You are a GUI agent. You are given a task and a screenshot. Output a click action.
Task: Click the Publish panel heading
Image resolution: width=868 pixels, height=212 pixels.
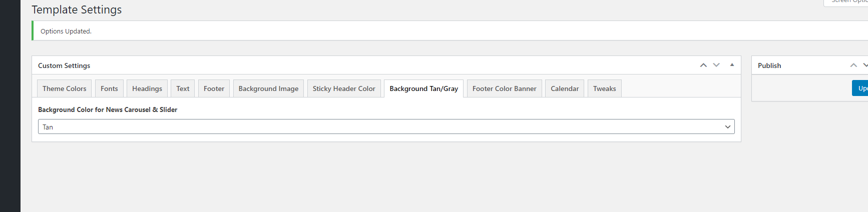(x=769, y=65)
